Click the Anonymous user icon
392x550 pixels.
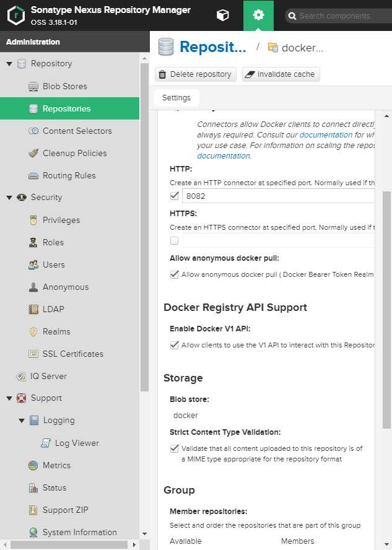click(x=33, y=287)
